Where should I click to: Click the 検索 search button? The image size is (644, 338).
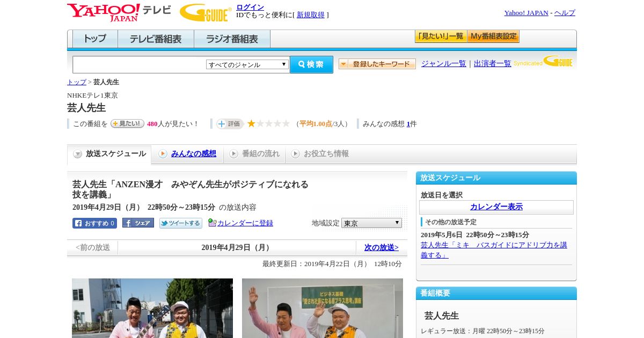(311, 64)
